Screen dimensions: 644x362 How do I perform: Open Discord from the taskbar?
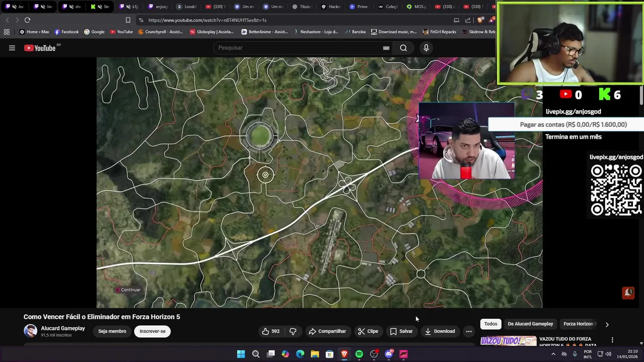[388, 354]
